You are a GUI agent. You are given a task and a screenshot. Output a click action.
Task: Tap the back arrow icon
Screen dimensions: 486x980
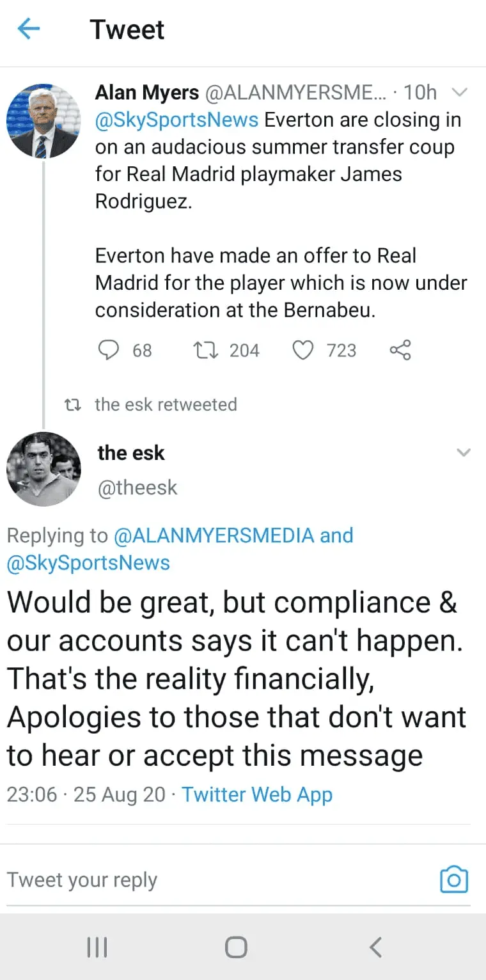[29, 29]
